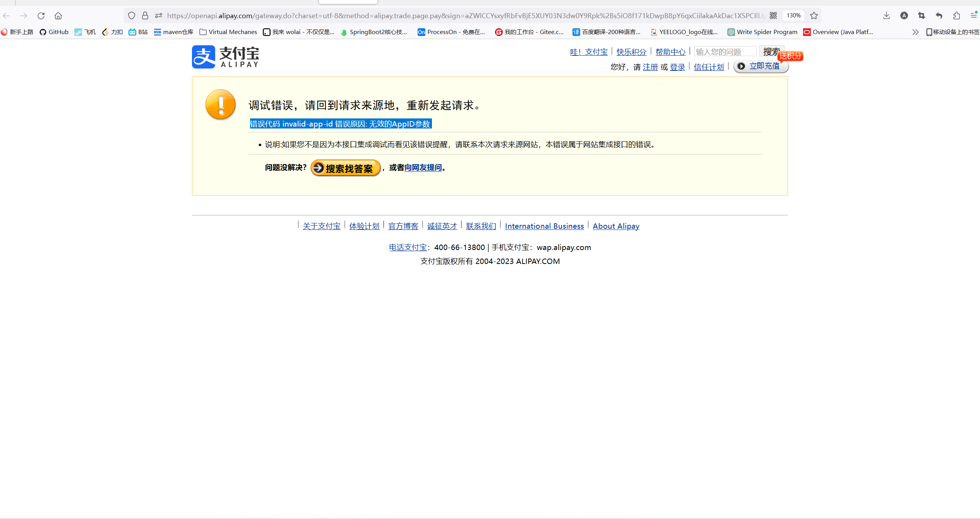The image size is (980, 519).
Task: Open site permissions icon in address bar
Action: (159, 15)
